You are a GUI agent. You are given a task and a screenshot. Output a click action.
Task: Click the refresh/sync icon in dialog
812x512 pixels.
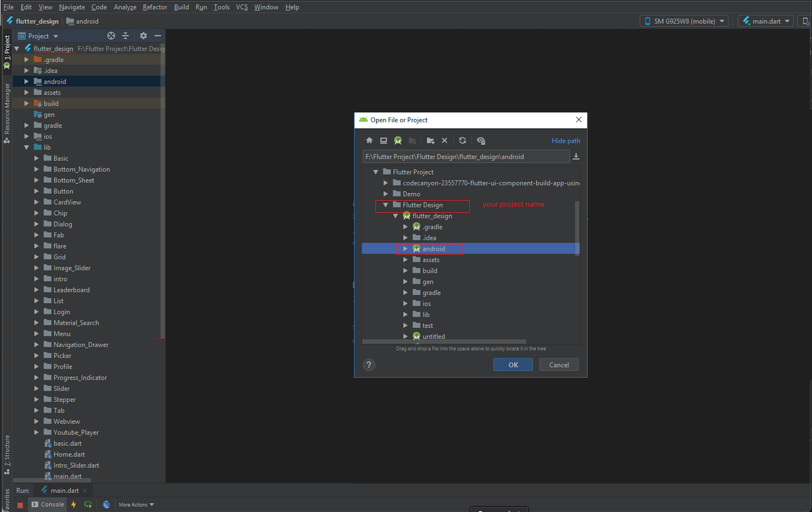[x=462, y=140]
